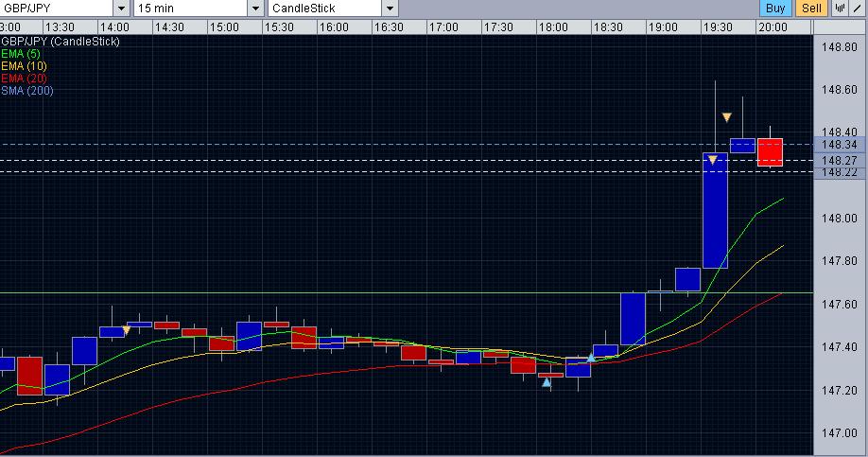Screen dimensions: 868x457
Task: Select the EMA (20) legend label
Action: click(x=24, y=79)
